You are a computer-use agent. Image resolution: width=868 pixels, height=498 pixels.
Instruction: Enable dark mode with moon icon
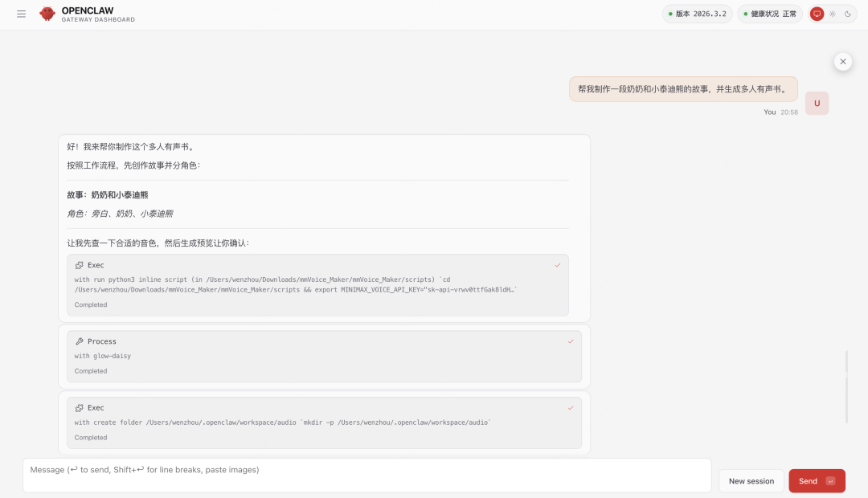847,14
